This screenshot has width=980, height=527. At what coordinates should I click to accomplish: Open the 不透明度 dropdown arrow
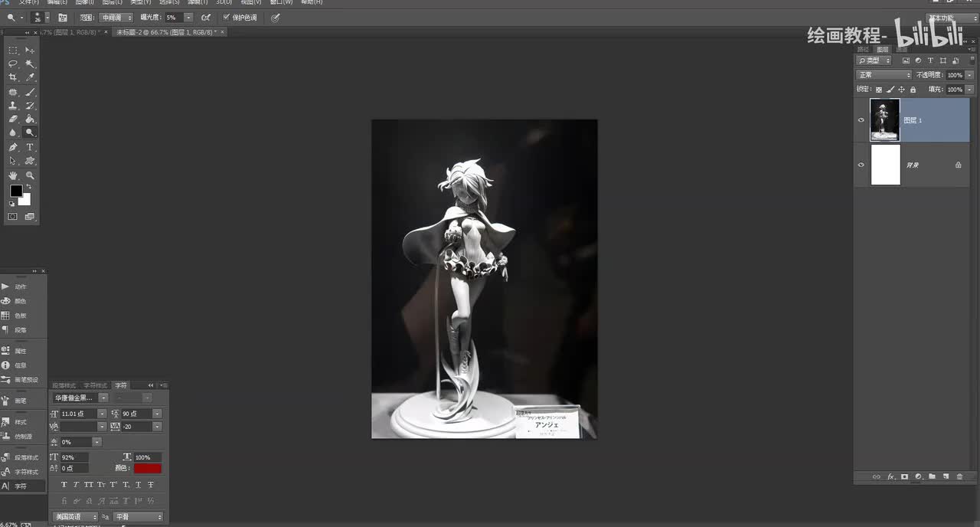pyautogui.click(x=970, y=75)
